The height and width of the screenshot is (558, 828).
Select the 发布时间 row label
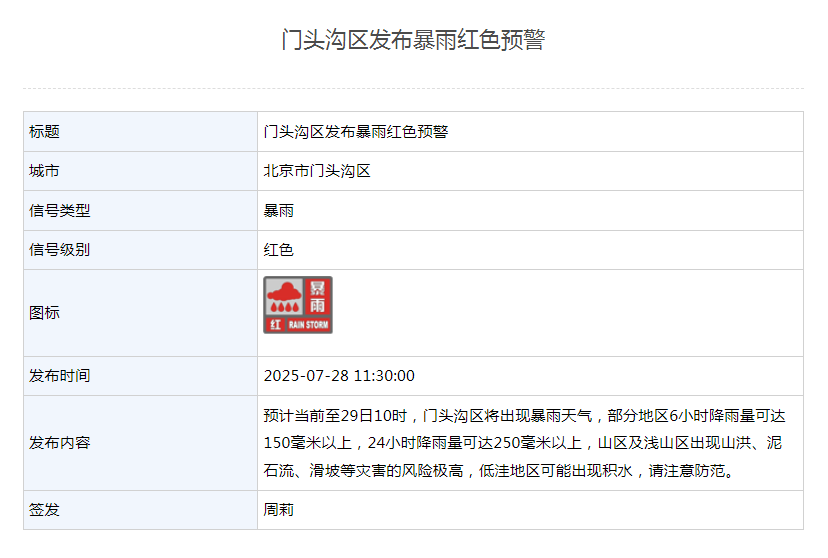[x=60, y=375]
